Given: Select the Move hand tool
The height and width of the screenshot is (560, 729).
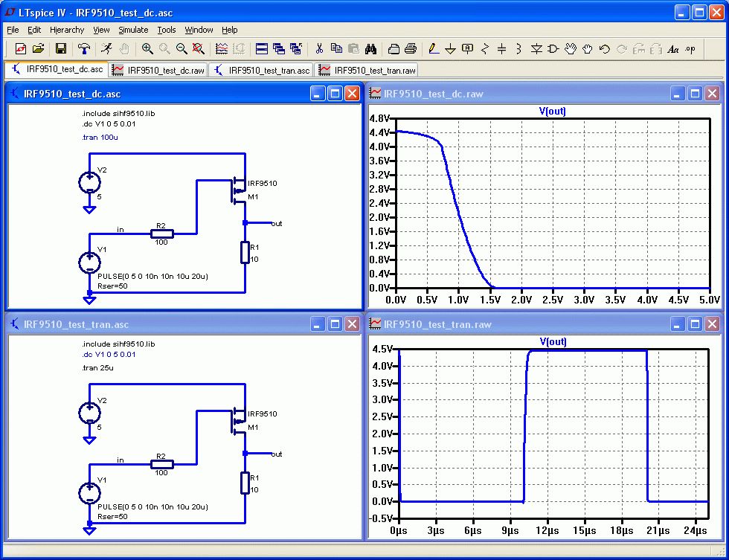Looking at the screenshot, I should pyautogui.click(x=571, y=49).
